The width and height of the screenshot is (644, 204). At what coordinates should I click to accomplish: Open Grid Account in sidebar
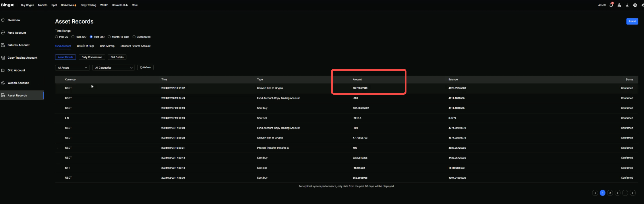tap(16, 70)
